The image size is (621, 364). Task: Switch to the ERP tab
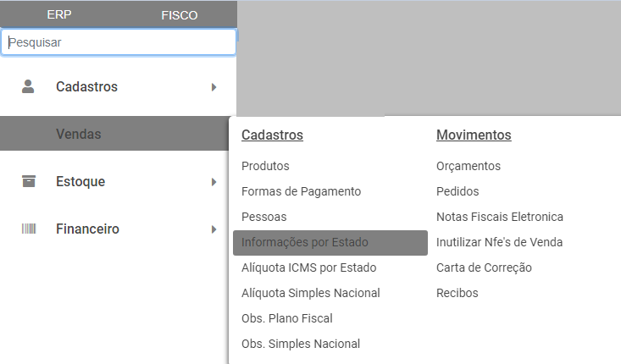point(59,15)
